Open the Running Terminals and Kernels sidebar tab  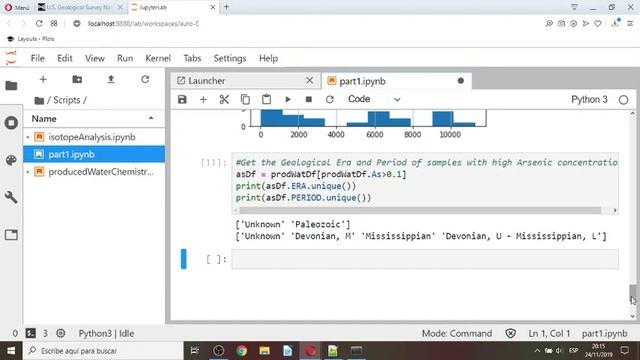tap(11, 123)
